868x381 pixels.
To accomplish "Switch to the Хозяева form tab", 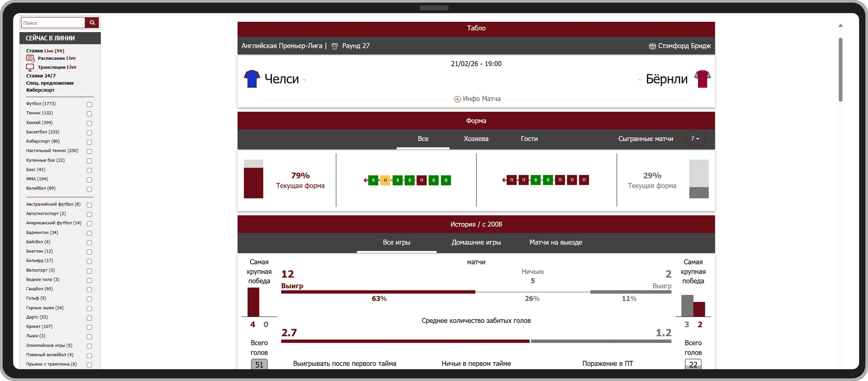I will pyautogui.click(x=476, y=139).
